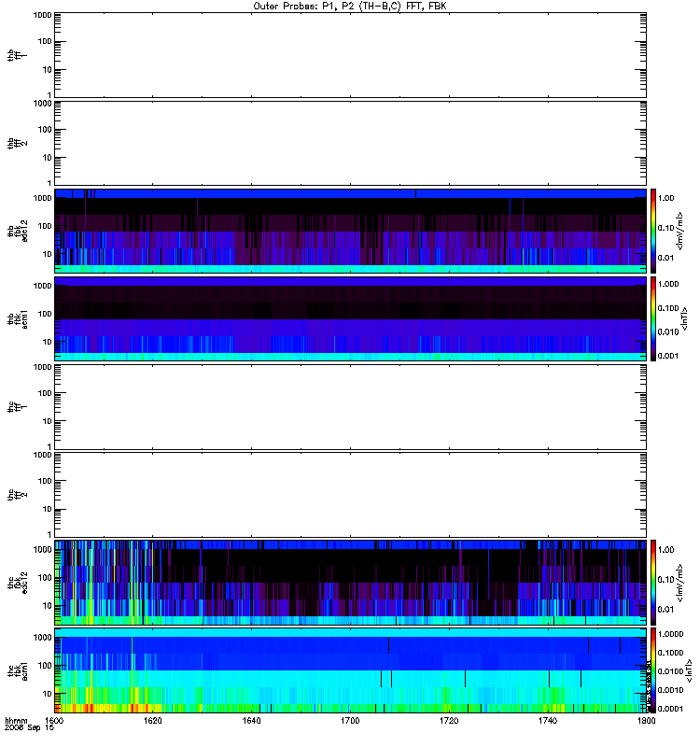Click the 1620 time axis label
The height and width of the screenshot is (747, 700).
pyautogui.click(x=153, y=720)
